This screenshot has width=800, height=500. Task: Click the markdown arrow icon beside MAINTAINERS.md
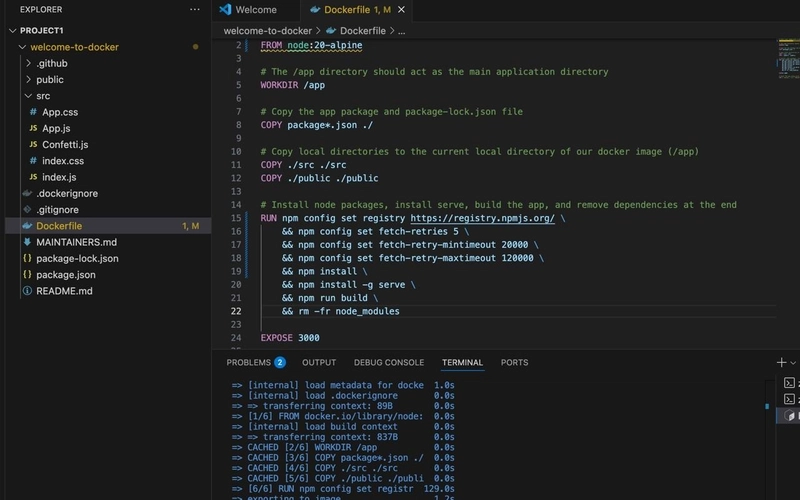[27, 242]
